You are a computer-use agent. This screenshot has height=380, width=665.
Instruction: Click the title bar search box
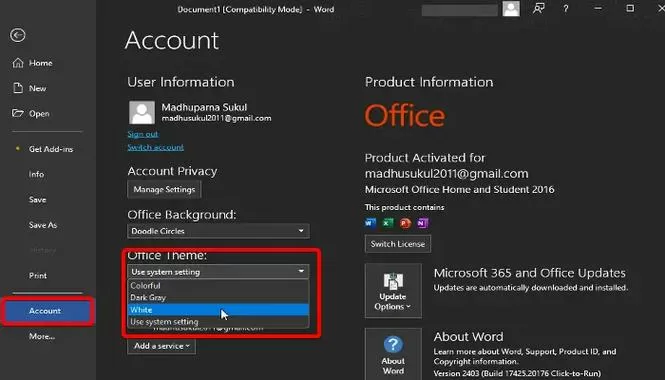click(460, 10)
